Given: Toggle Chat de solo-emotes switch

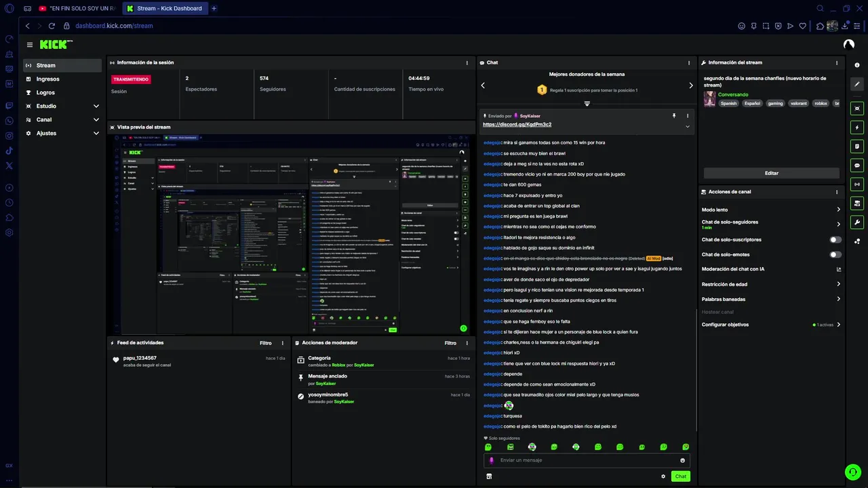Looking at the screenshot, I should point(835,255).
